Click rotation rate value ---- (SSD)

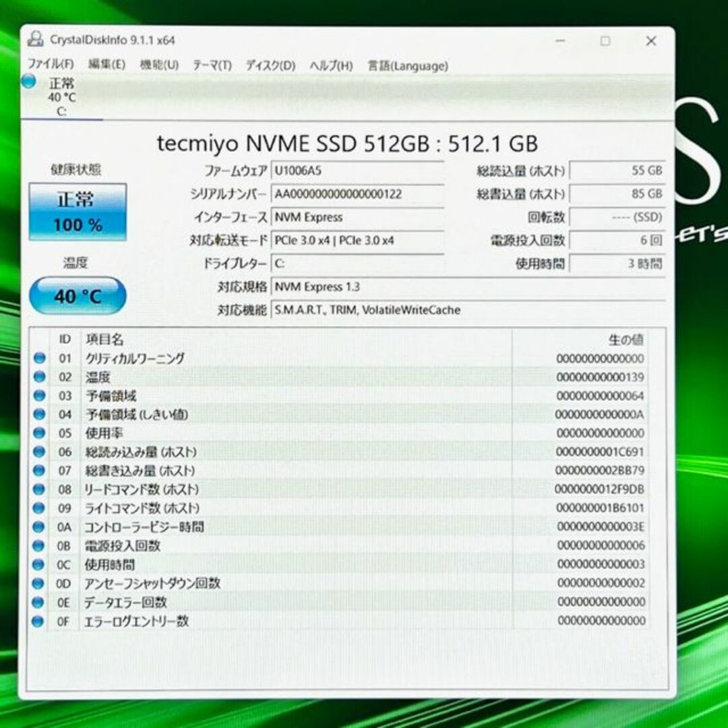(x=617, y=217)
